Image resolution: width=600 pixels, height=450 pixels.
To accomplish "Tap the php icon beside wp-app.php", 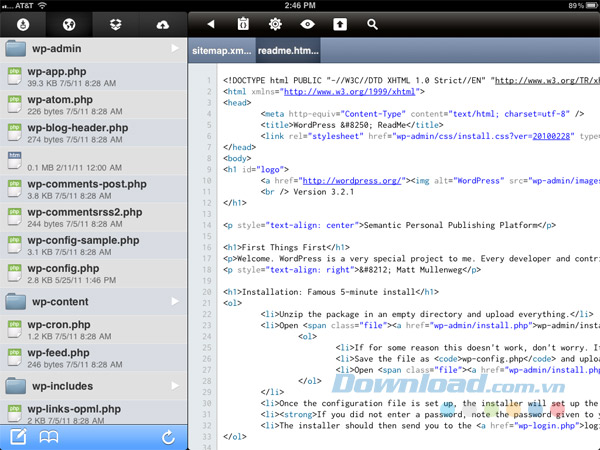I will [x=15, y=76].
